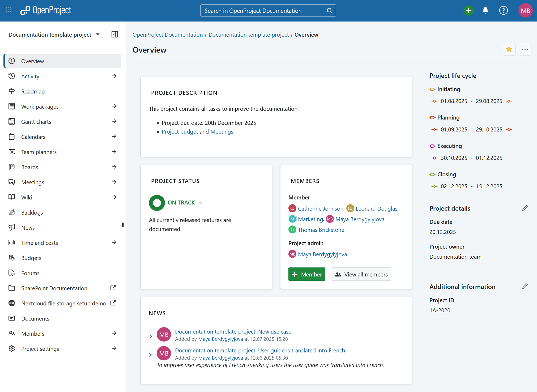Click the sidebar resize handle
Screen dimensions: 537x392
click(123, 225)
